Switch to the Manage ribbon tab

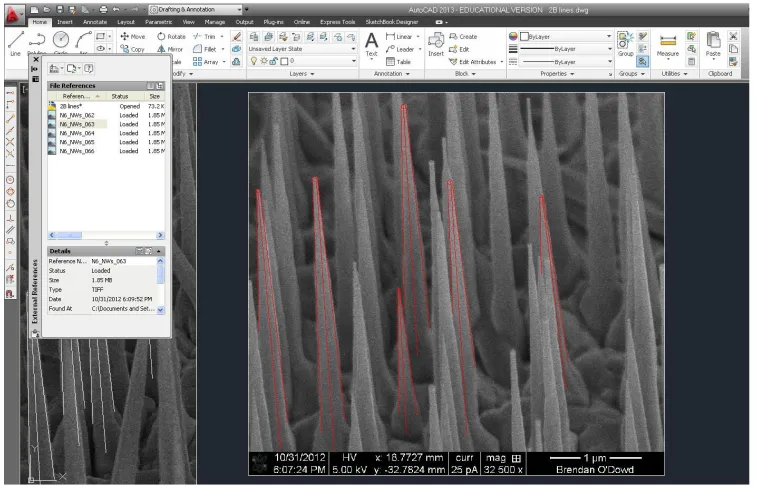pos(215,22)
